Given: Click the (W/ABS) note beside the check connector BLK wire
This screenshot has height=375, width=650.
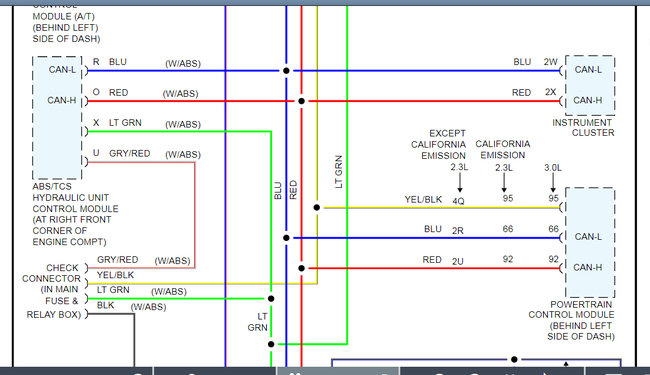Looking at the screenshot, I should (x=148, y=307).
